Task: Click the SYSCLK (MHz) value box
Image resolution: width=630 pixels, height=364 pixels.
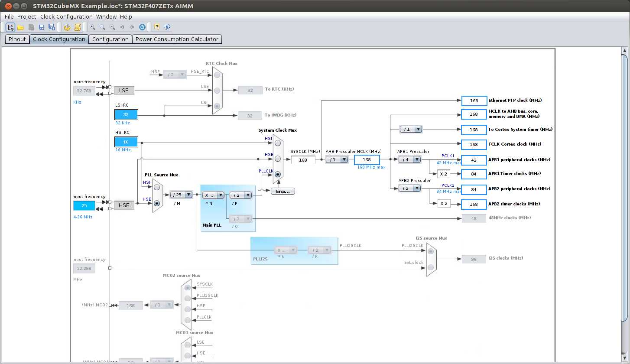Action: [303, 160]
